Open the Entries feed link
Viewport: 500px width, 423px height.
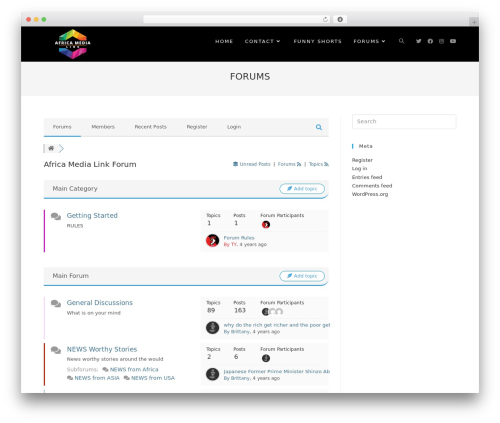367,177
